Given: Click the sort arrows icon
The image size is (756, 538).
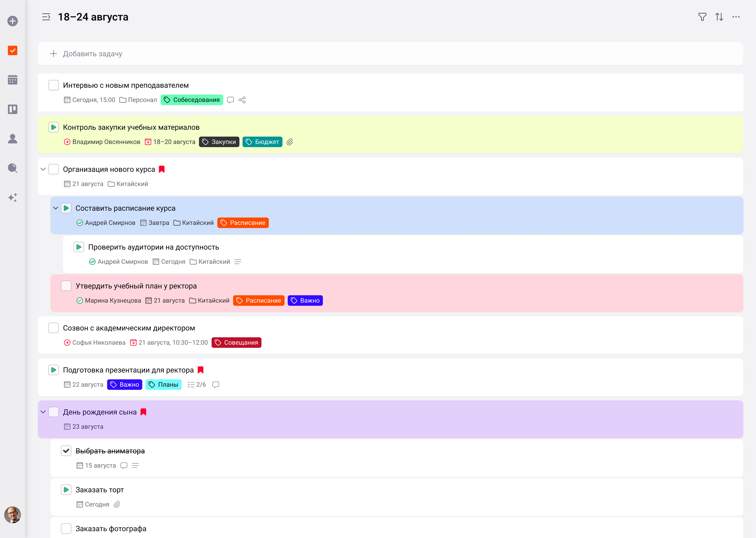Looking at the screenshot, I should point(719,17).
